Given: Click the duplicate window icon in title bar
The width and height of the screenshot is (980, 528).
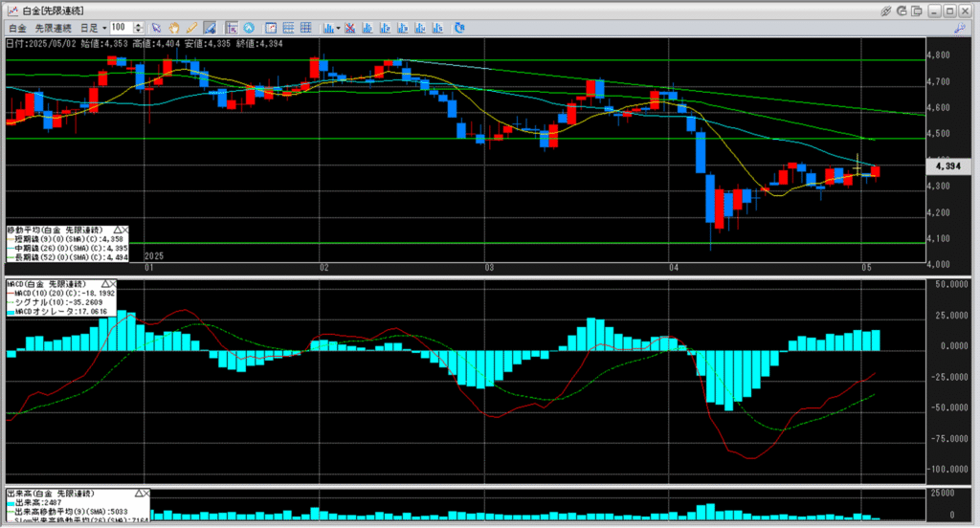Looking at the screenshot, I should coord(917,11).
